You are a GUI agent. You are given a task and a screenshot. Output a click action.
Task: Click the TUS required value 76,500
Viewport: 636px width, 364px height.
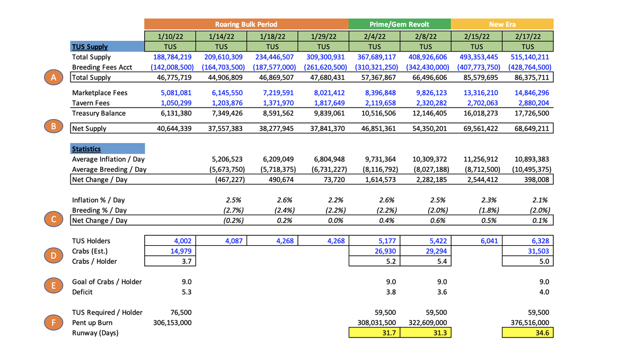point(180,313)
